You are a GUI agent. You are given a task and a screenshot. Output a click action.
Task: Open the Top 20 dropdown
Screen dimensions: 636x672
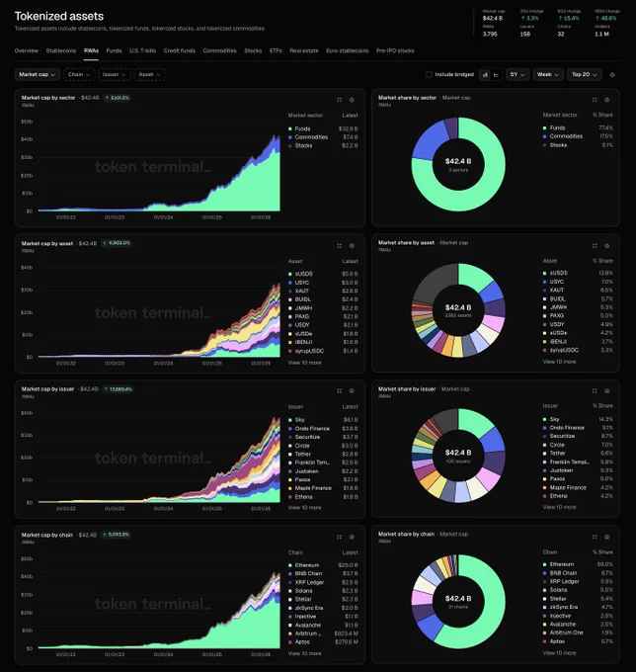[585, 74]
